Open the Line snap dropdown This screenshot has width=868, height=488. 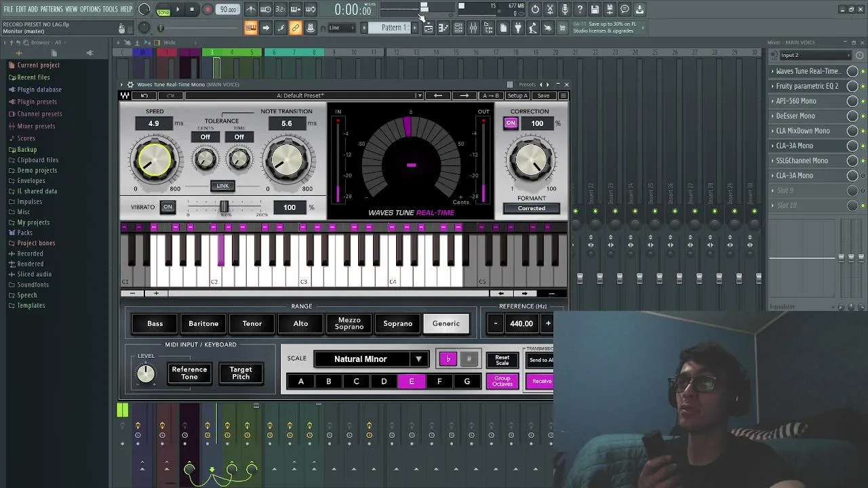pyautogui.click(x=342, y=28)
